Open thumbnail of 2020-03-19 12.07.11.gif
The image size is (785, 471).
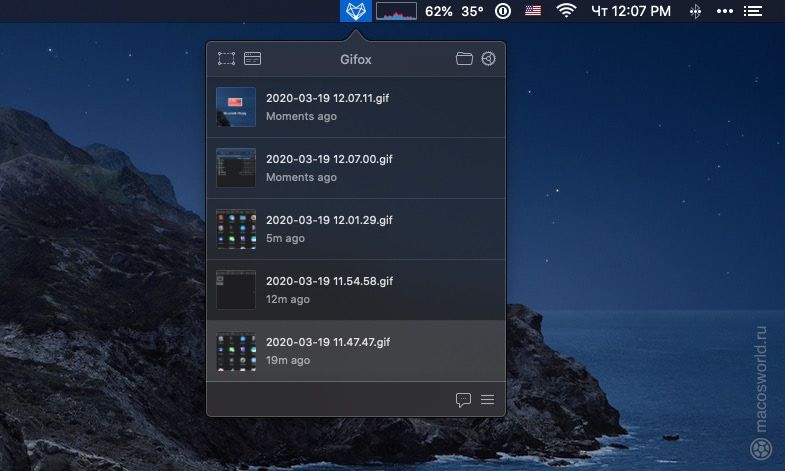tap(236, 107)
